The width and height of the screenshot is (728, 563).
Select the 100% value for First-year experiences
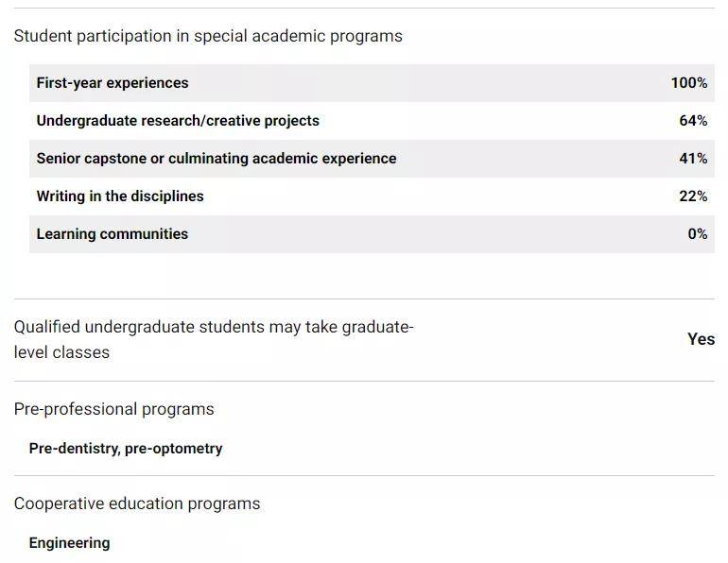point(689,83)
